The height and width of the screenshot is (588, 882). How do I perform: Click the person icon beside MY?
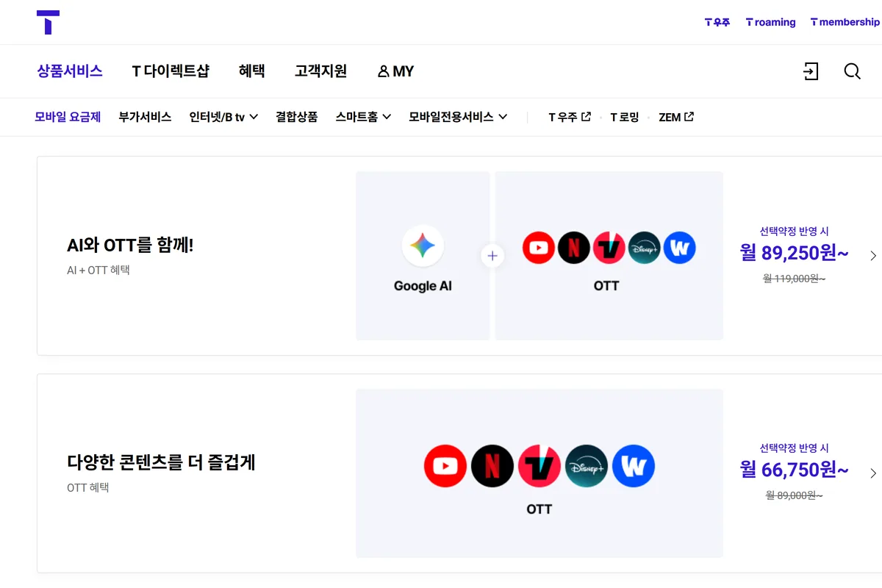pos(383,71)
